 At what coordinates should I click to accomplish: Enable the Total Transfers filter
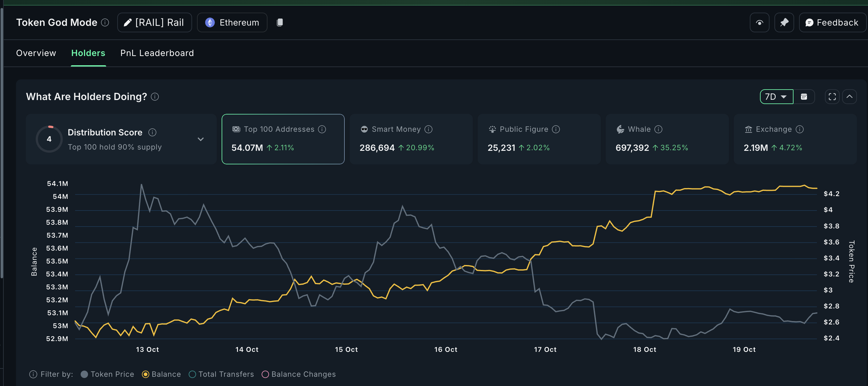[x=192, y=374]
